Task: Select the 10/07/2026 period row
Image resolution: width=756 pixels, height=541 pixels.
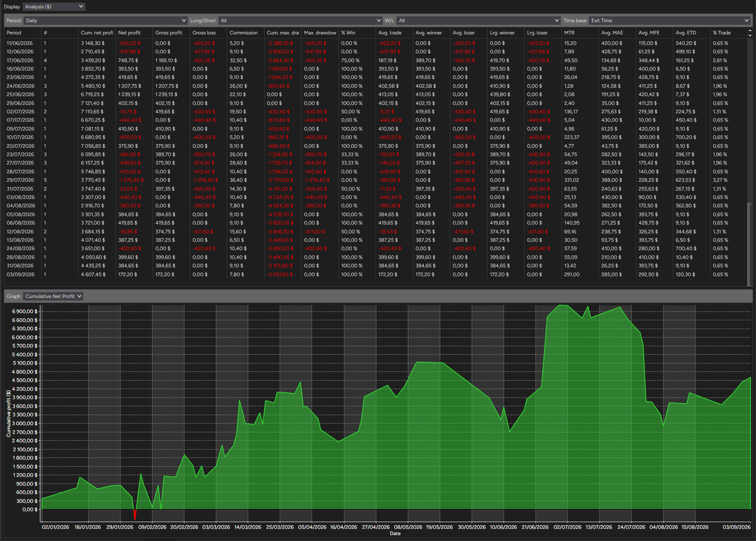Action: (376, 137)
